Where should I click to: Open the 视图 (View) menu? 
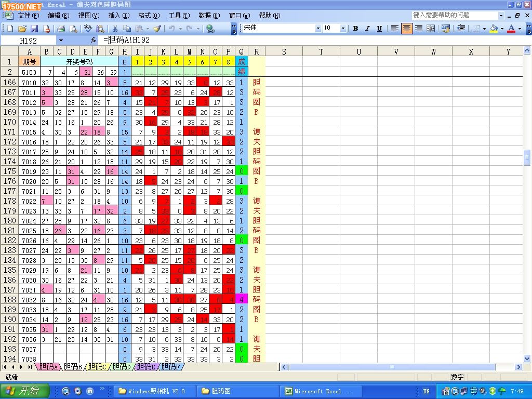pyautogui.click(x=88, y=16)
